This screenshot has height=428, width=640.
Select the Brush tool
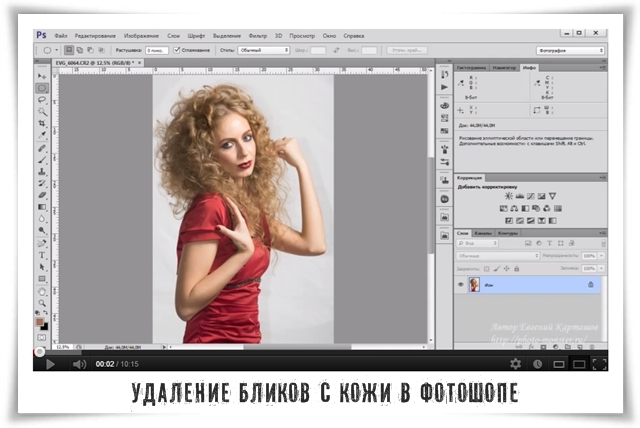[42, 160]
